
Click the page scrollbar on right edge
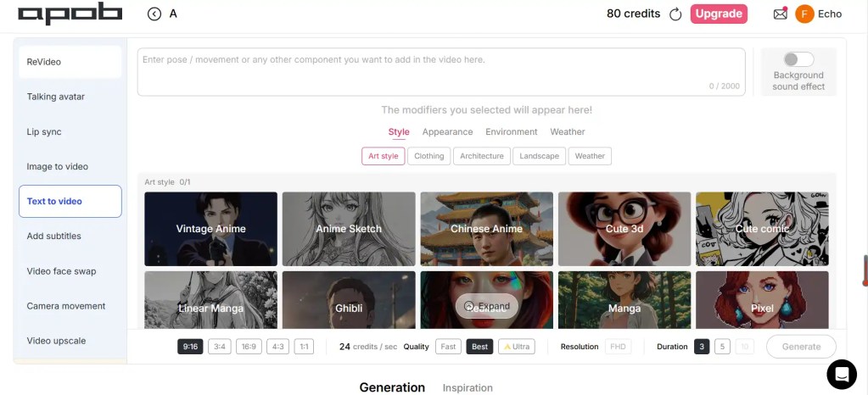[x=865, y=270]
